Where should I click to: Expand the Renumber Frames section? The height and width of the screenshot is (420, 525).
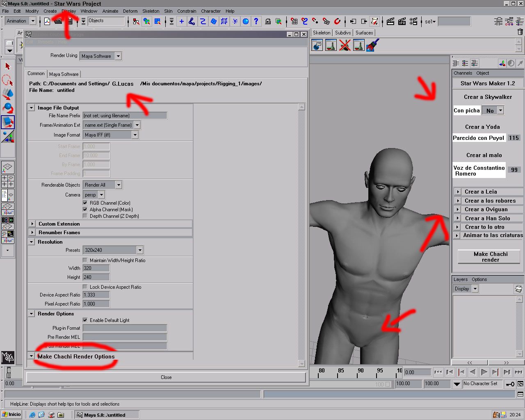32,233
